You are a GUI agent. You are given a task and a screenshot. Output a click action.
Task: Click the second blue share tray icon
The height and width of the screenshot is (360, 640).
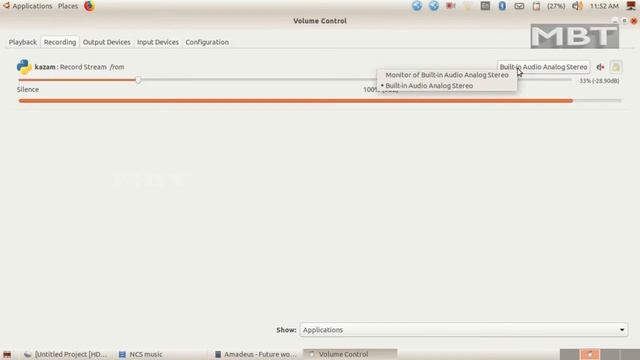(433, 6)
